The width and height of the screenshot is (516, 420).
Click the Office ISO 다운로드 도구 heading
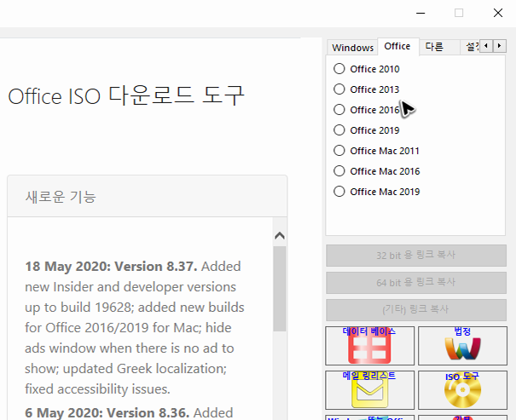(126, 95)
